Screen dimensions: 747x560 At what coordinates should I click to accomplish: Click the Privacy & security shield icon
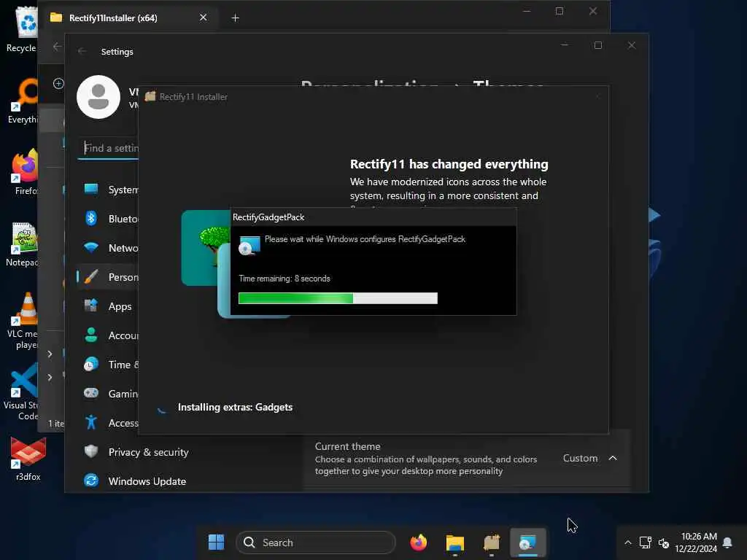[x=90, y=451]
